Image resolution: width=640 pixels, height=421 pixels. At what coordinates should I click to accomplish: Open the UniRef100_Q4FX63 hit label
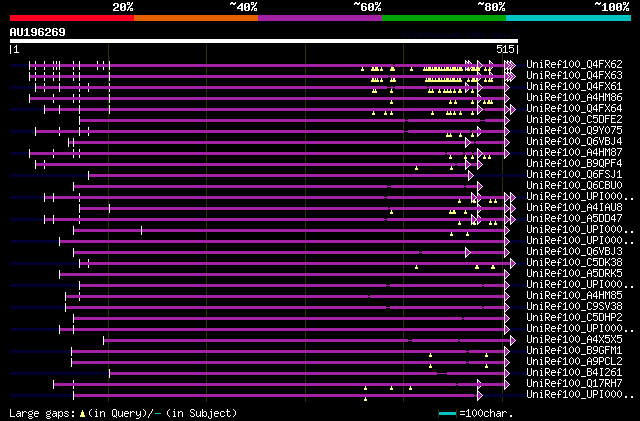pyautogui.click(x=574, y=76)
